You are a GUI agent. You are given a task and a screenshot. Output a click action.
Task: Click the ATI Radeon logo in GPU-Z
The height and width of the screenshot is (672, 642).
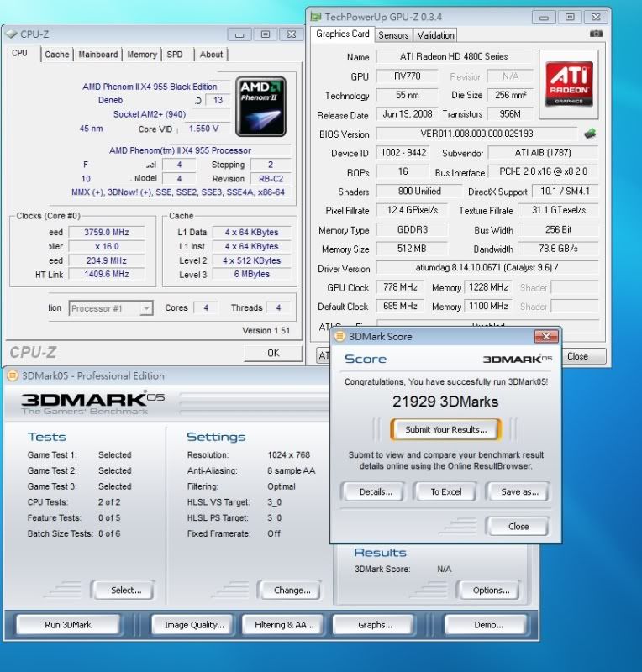coord(569,84)
